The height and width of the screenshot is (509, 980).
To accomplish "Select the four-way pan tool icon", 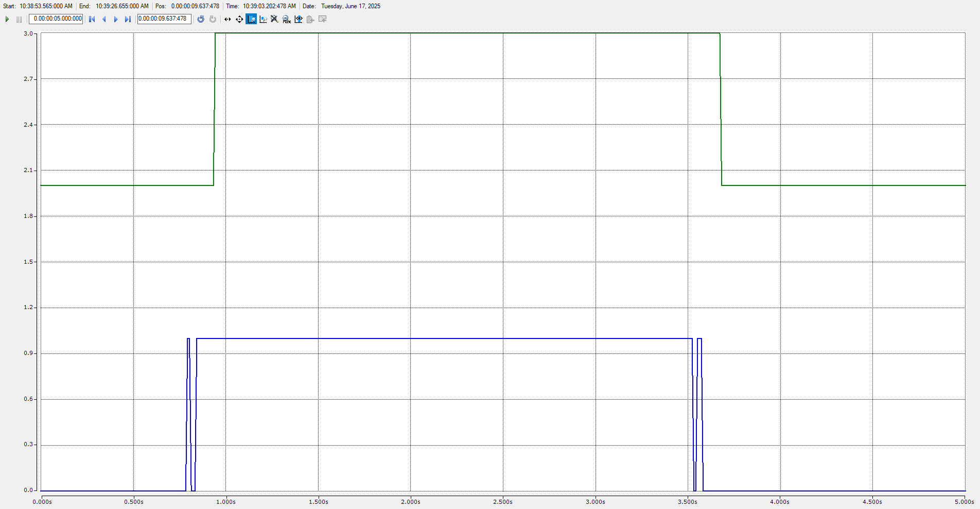I will coord(239,19).
